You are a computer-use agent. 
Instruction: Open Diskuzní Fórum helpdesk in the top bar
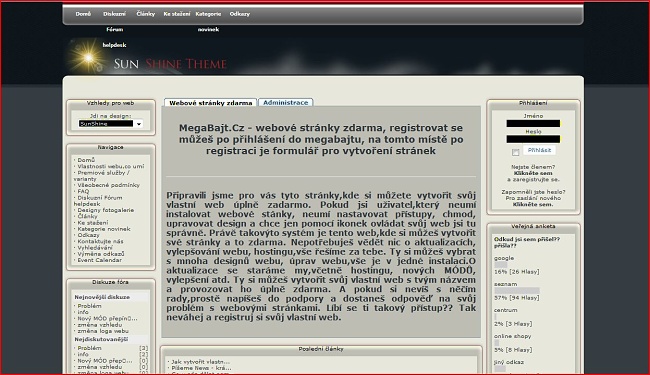114,29
